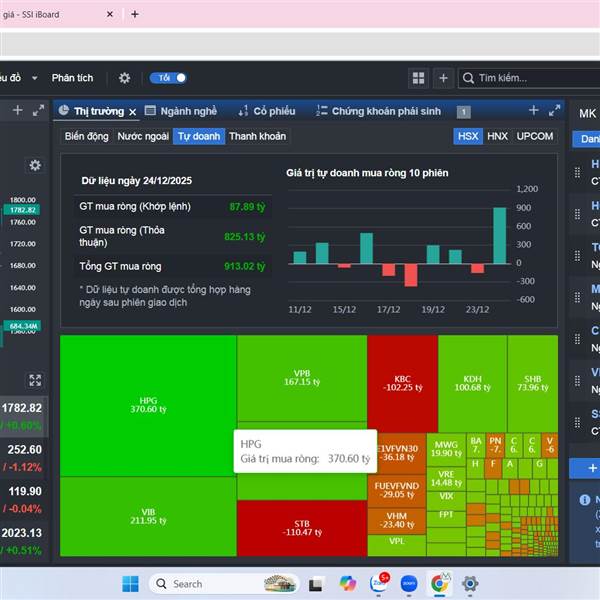
Task: Open Google Chrome from the taskbar
Action: click(x=439, y=584)
